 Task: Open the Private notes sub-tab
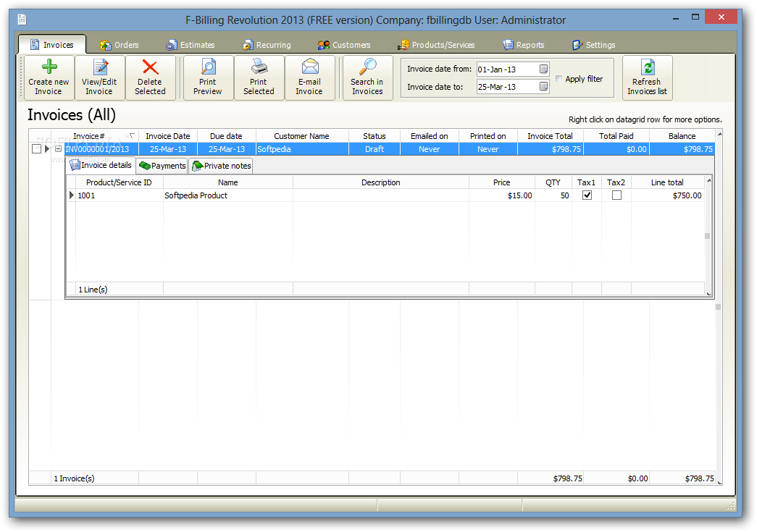click(x=221, y=166)
